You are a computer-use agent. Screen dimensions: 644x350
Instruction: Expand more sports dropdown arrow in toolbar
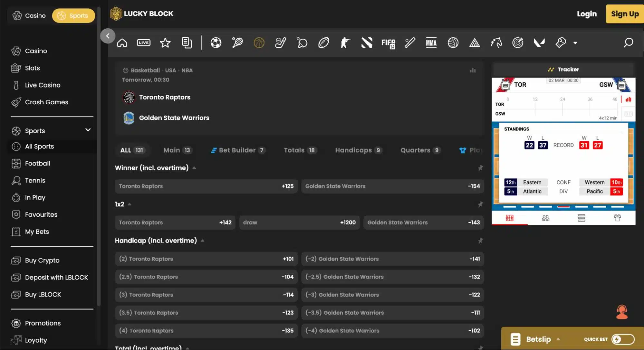[x=575, y=43]
